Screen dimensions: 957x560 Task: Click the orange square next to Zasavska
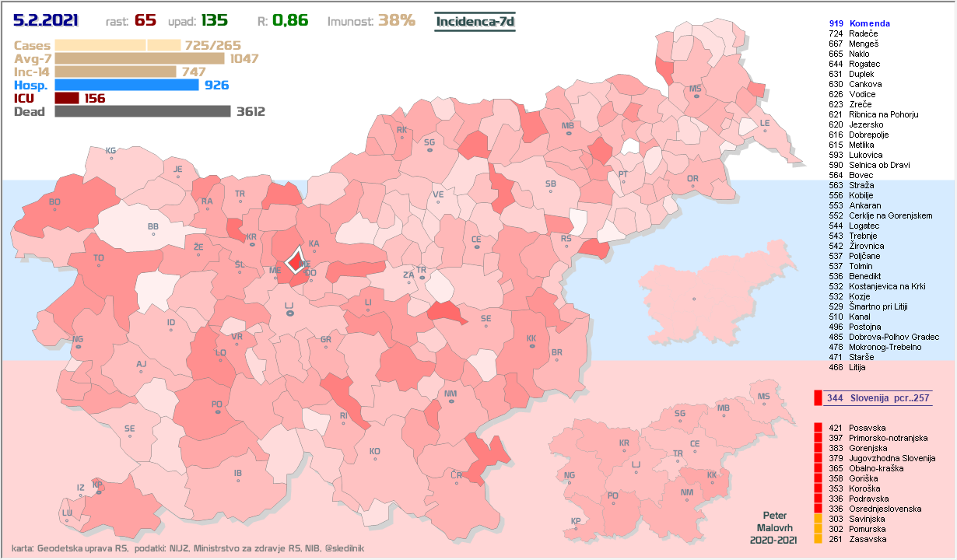point(818,539)
